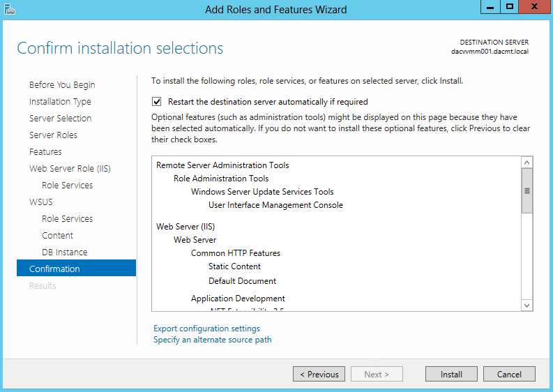The width and height of the screenshot is (553, 392).
Task: Open the Server Selection step
Action: coord(60,118)
